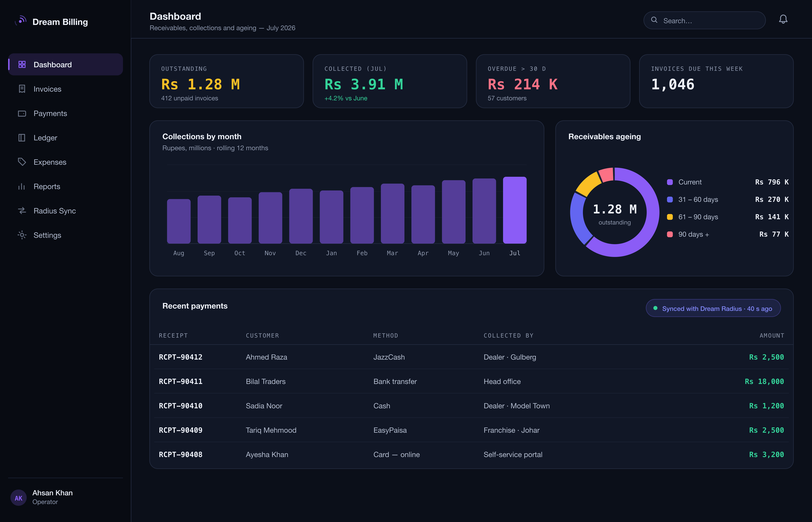
Task: Click customer Ahmed Raza
Action: tap(266, 357)
